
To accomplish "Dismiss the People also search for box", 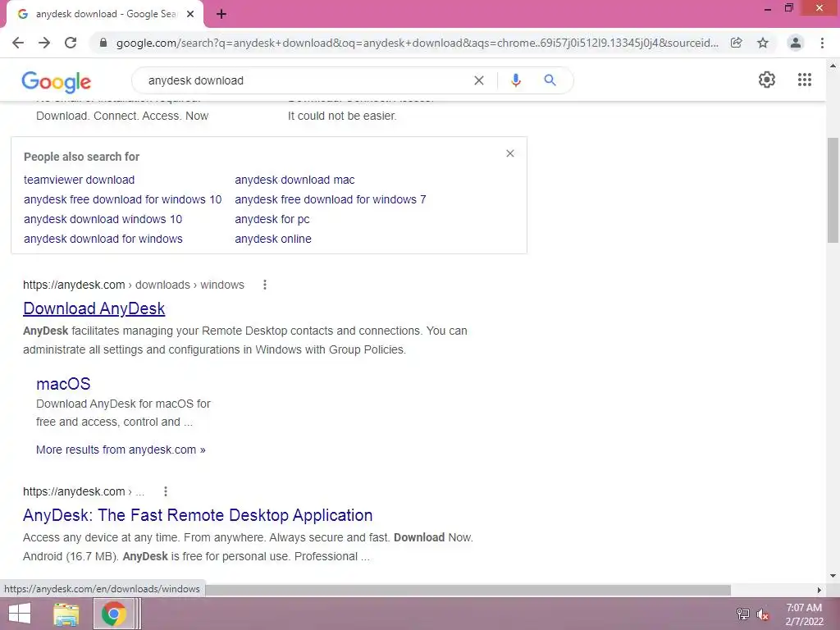I will (x=510, y=153).
